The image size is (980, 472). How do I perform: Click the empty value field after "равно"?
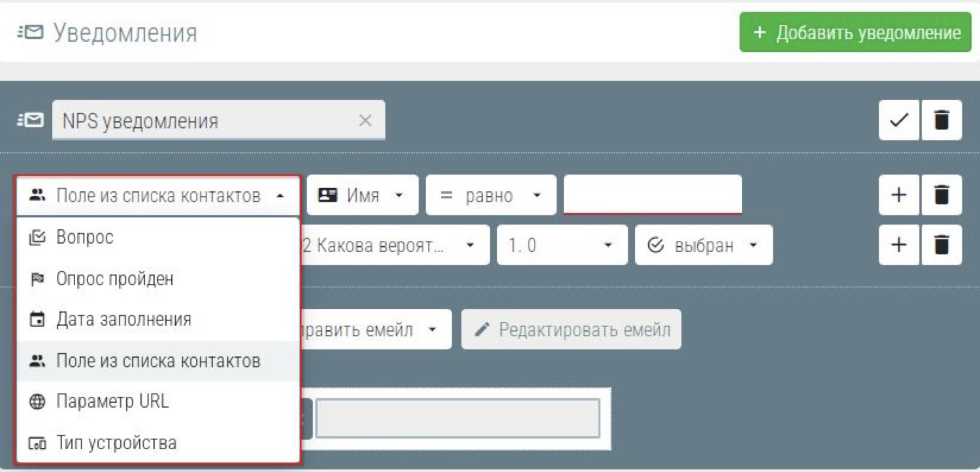click(652, 194)
